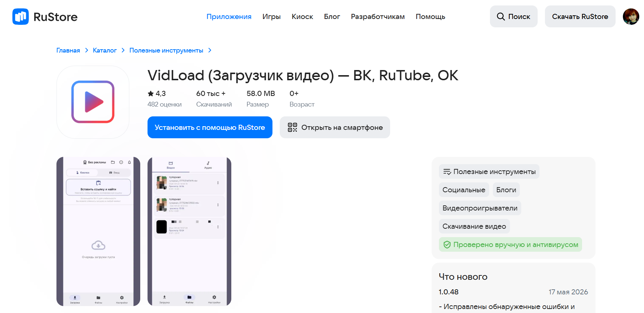Click the VidLoad app title heading
Screen dimensions: 644x313
point(303,76)
